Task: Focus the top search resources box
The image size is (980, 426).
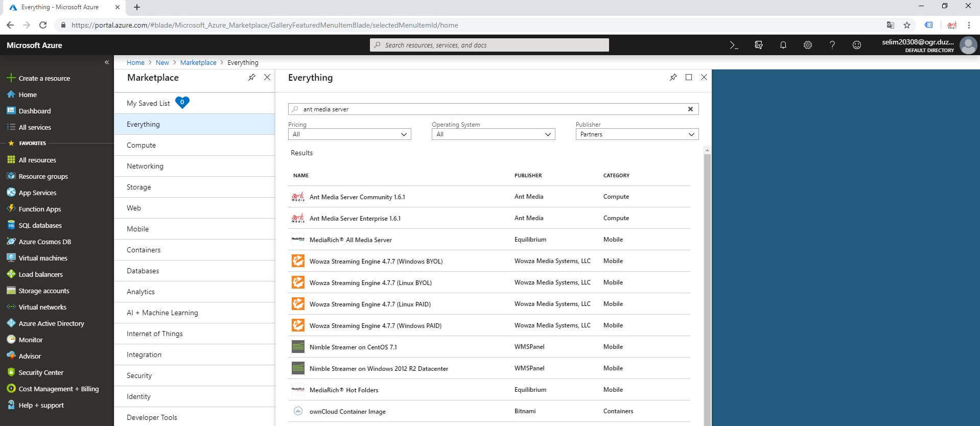Action: click(x=489, y=45)
